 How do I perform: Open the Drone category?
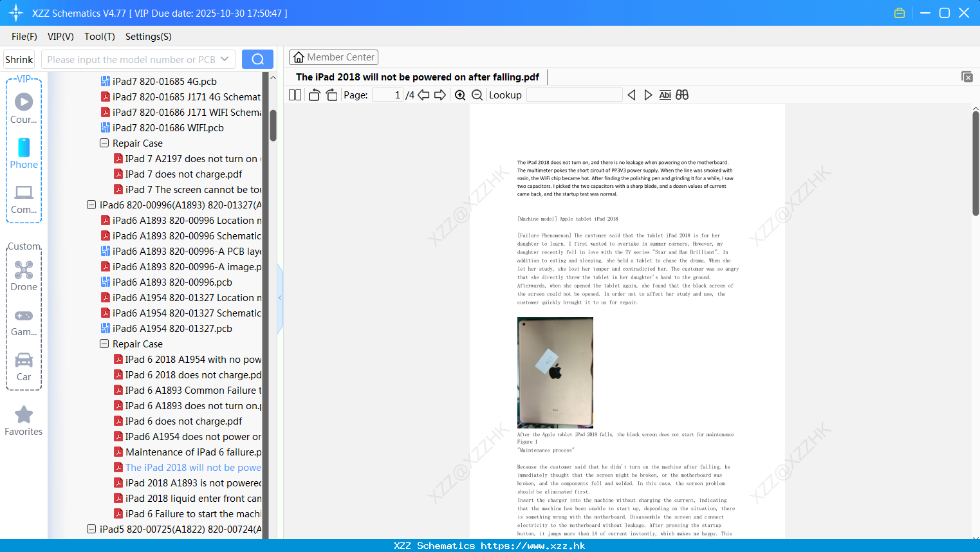[24, 276]
